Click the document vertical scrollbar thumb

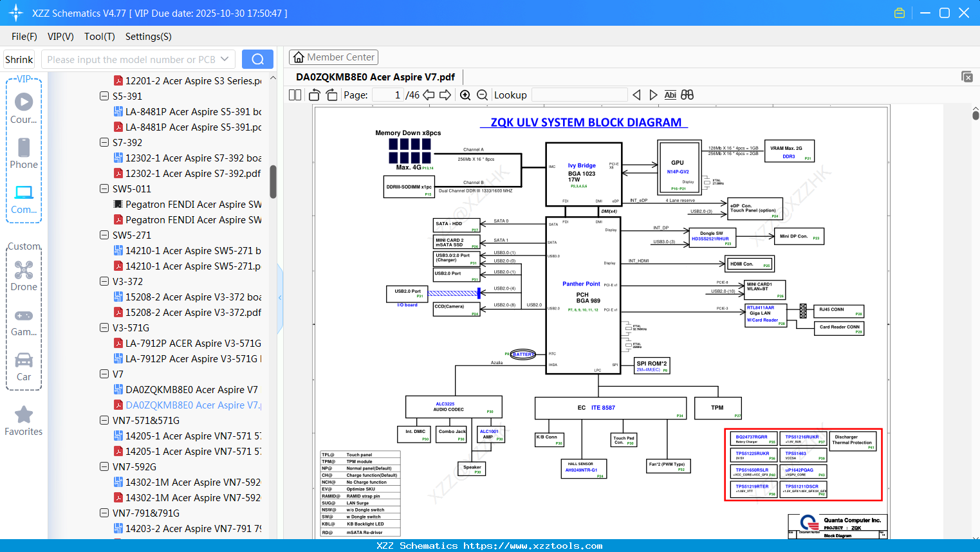975,116
